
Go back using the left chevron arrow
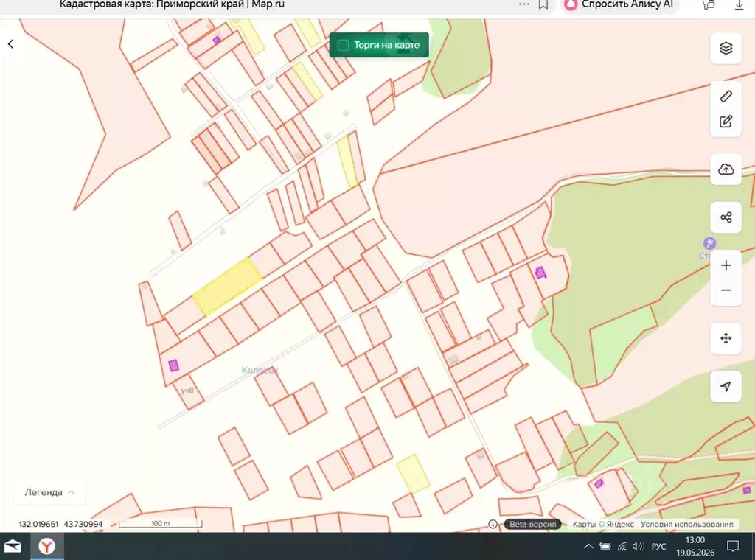(x=10, y=43)
